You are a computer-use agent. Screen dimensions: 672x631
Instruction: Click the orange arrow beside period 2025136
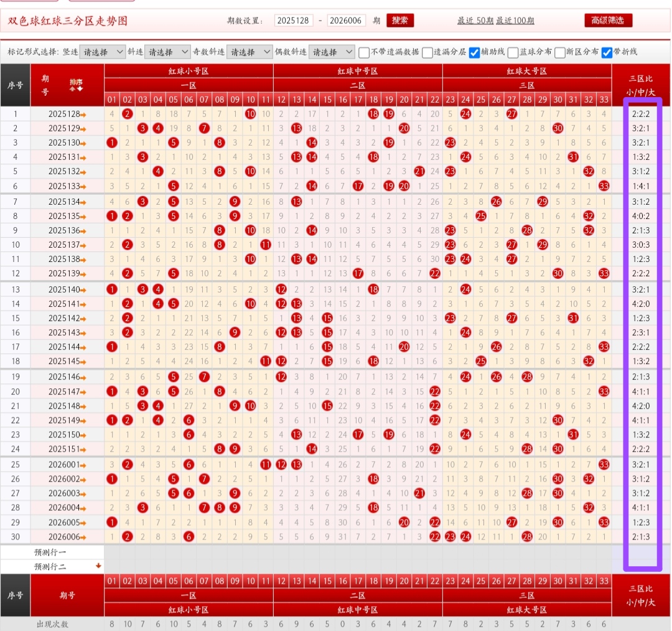[83, 231]
